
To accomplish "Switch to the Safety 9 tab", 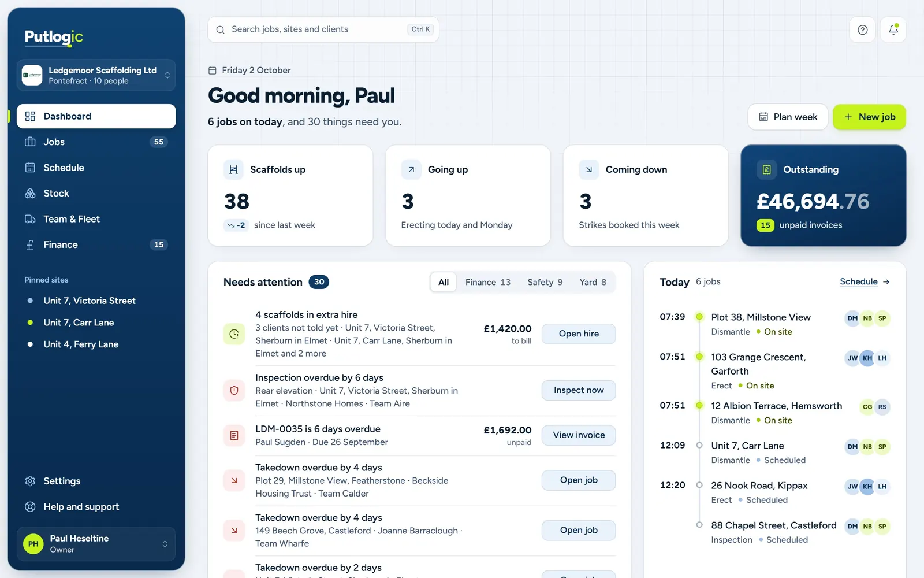I will pyautogui.click(x=545, y=282).
